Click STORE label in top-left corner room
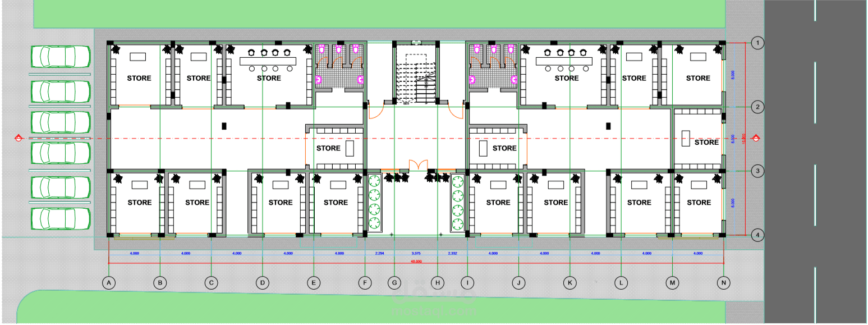This screenshot has height=325, width=868. pyautogui.click(x=139, y=78)
